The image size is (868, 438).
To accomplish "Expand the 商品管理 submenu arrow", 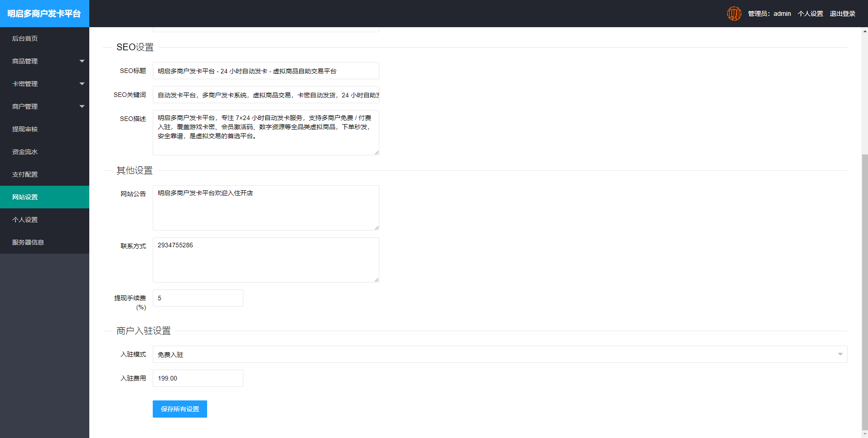I will 82,61.
